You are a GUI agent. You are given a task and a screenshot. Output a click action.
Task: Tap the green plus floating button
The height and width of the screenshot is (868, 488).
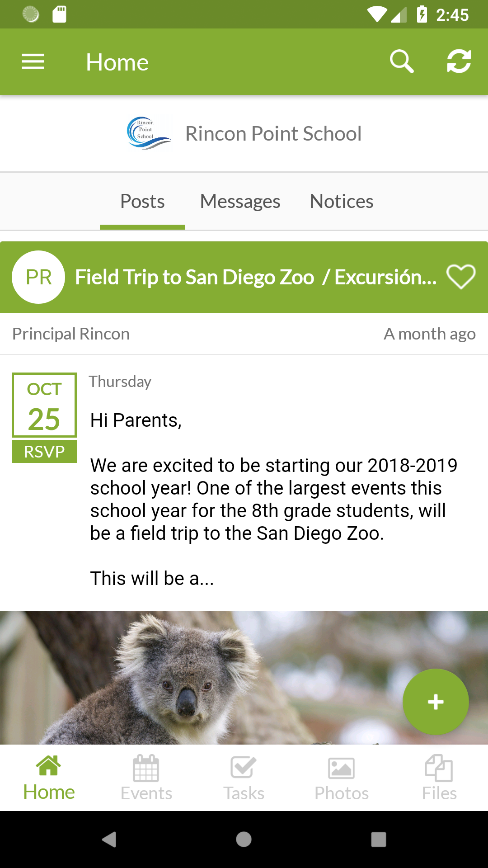click(x=436, y=702)
